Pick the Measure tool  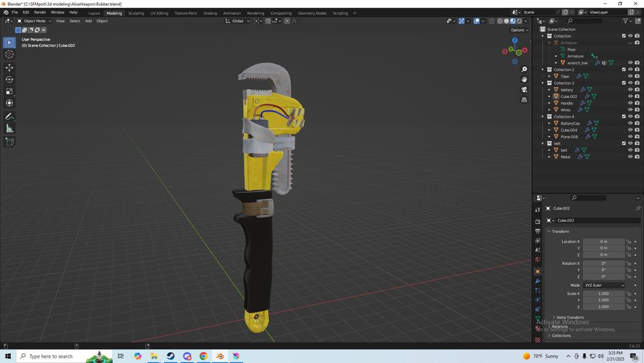click(x=9, y=128)
